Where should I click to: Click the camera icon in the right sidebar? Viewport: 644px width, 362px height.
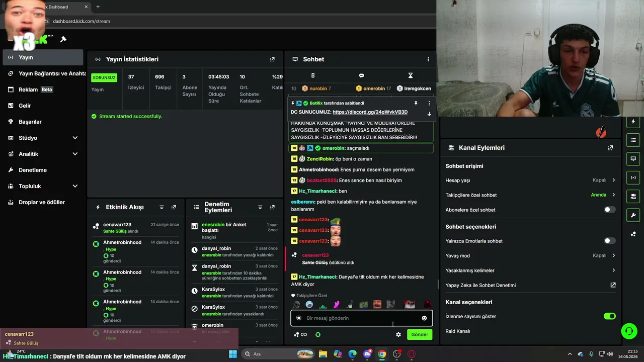(633, 196)
